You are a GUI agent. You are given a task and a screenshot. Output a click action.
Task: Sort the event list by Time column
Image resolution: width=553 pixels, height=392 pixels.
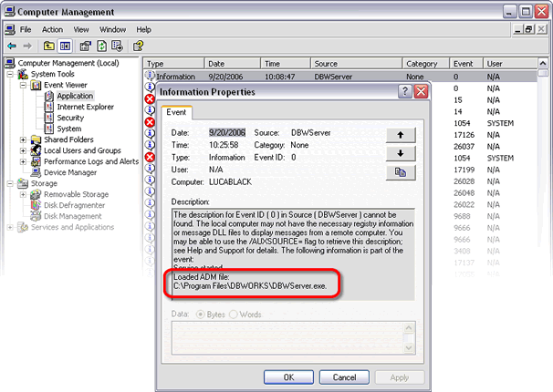pyautogui.click(x=286, y=64)
